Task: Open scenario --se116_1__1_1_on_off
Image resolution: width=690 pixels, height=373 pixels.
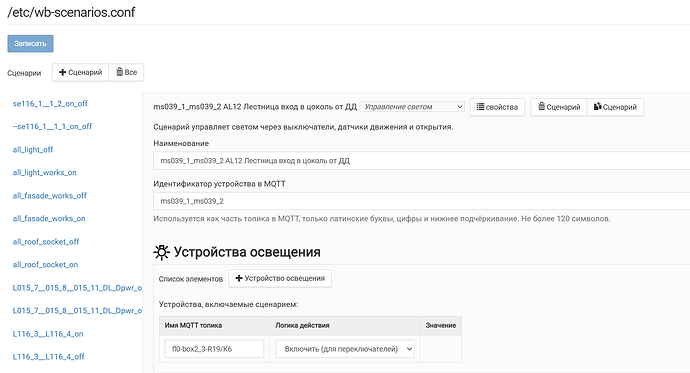Action: pyautogui.click(x=52, y=127)
